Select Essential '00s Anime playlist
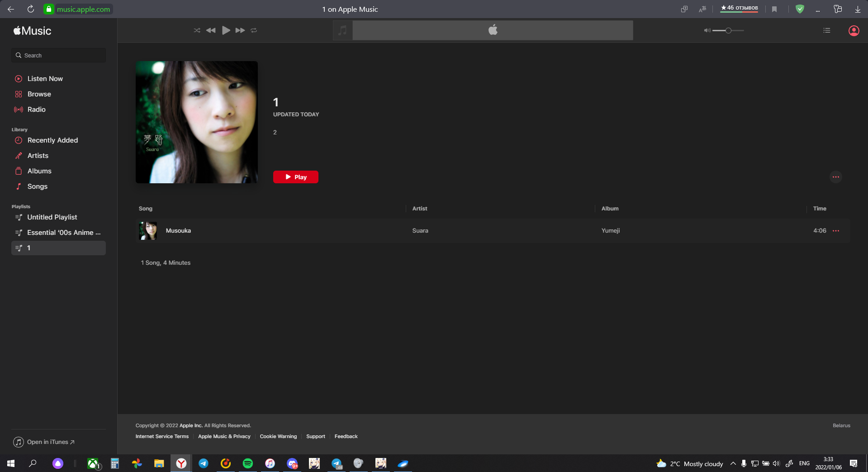The height and width of the screenshot is (472, 868). click(x=63, y=233)
